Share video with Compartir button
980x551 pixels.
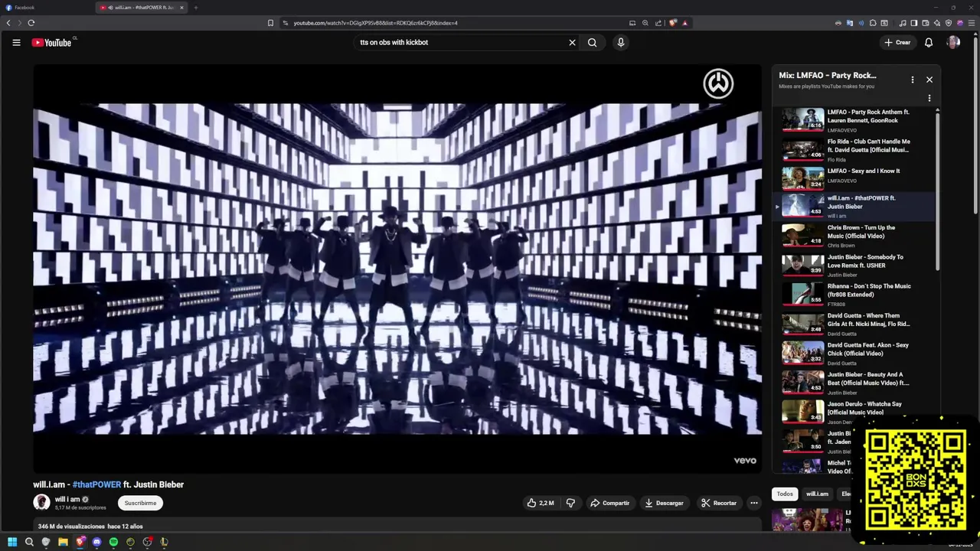click(610, 503)
